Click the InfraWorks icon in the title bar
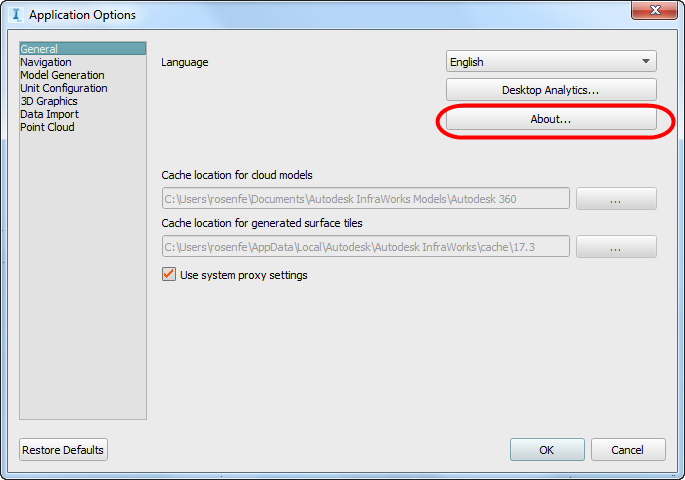Image resolution: width=685 pixels, height=480 pixels. click(16, 14)
